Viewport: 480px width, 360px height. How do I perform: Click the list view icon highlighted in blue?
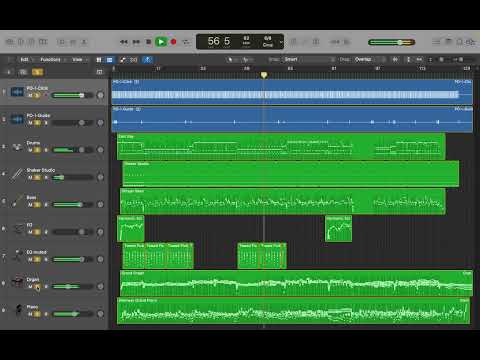coord(109,60)
